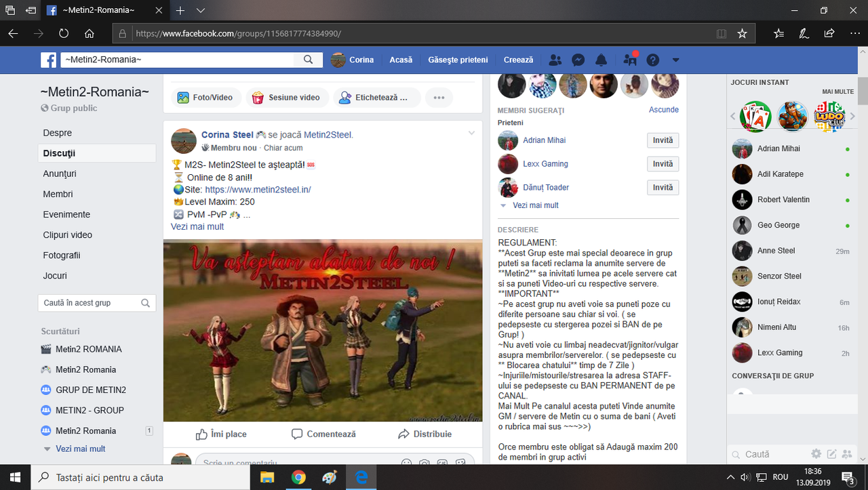Open the Solitaire instant game
Viewport: 868px width, 490px height.
(x=755, y=117)
